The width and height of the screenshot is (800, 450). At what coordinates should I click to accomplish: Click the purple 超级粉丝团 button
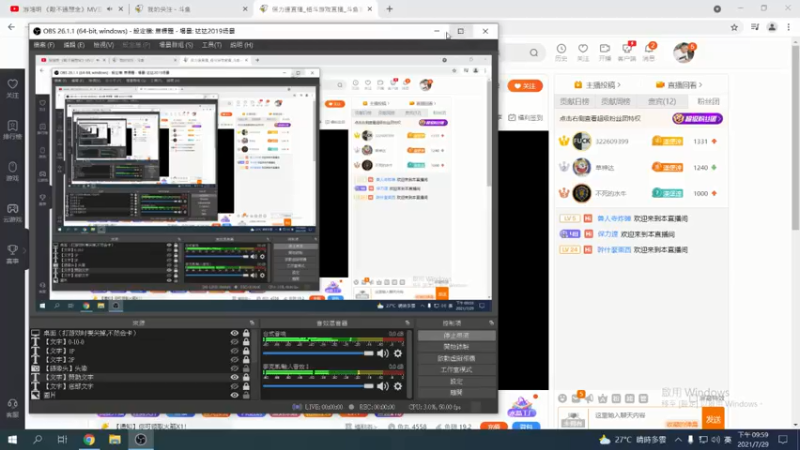[697, 119]
